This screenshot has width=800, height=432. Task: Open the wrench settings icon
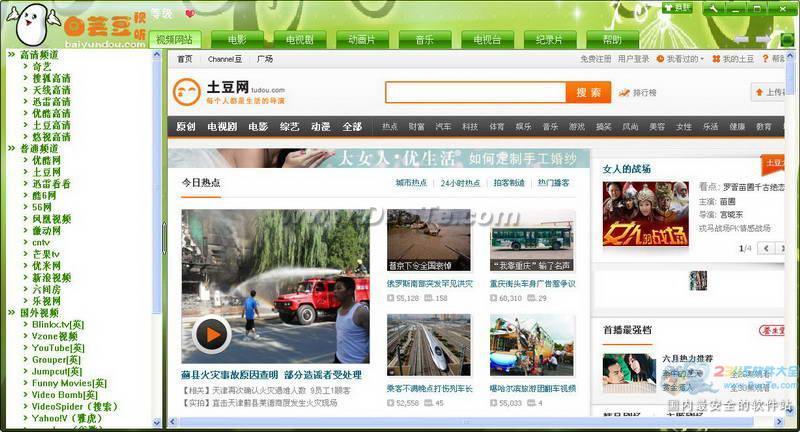pos(713,8)
